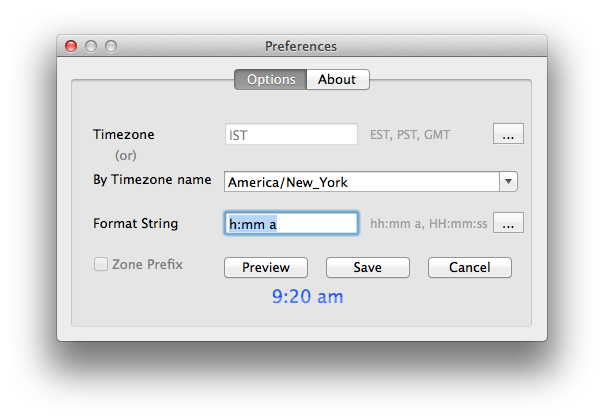This screenshot has width=604, height=420.
Task: Select the America/New_York combo box
Action: tap(371, 181)
